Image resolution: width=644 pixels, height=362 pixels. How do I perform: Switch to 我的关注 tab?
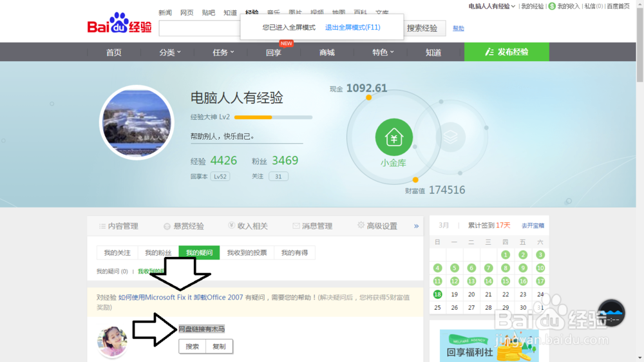point(117,252)
